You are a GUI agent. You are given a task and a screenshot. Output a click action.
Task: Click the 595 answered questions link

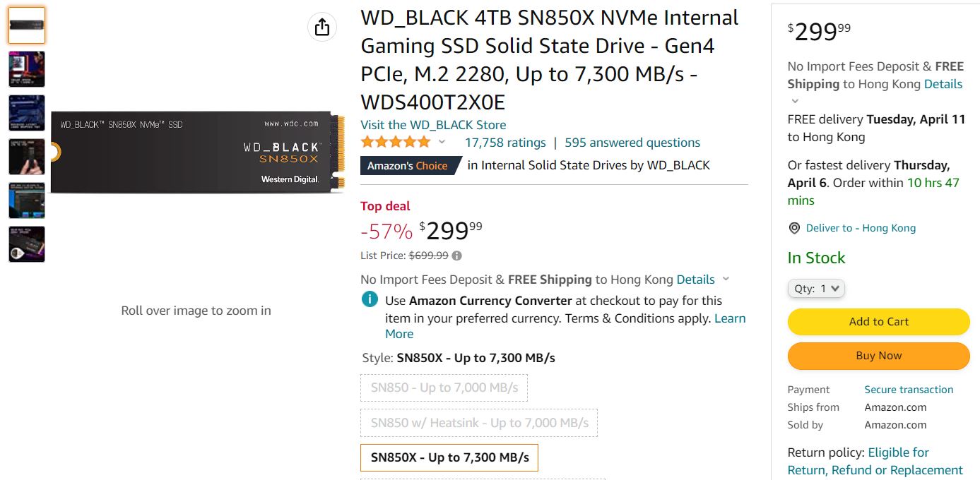point(632,142)
